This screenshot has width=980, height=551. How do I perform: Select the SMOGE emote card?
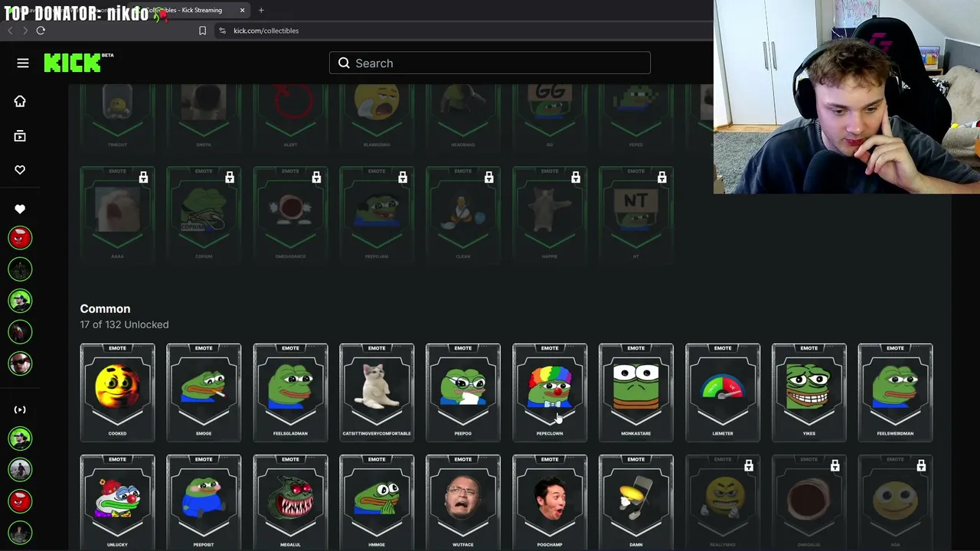(x=204, y=393)
